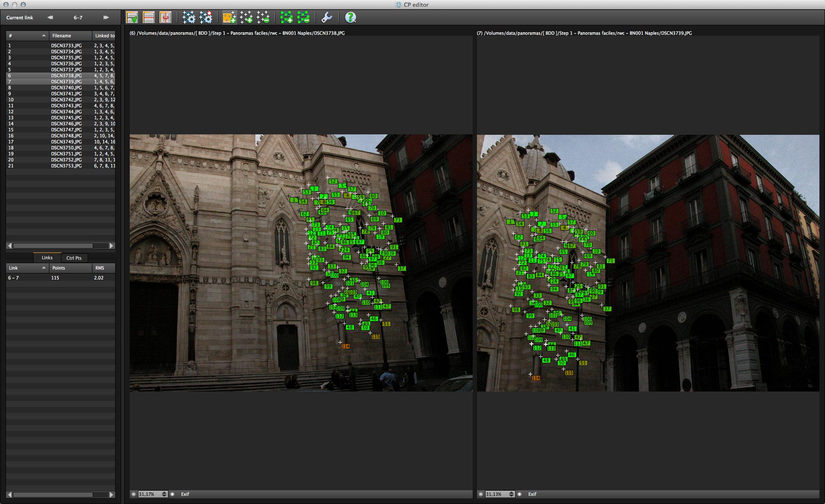Screen dimensions: 825x504
Task: Go to previous link with left arrow
Action: pos(50,18)
